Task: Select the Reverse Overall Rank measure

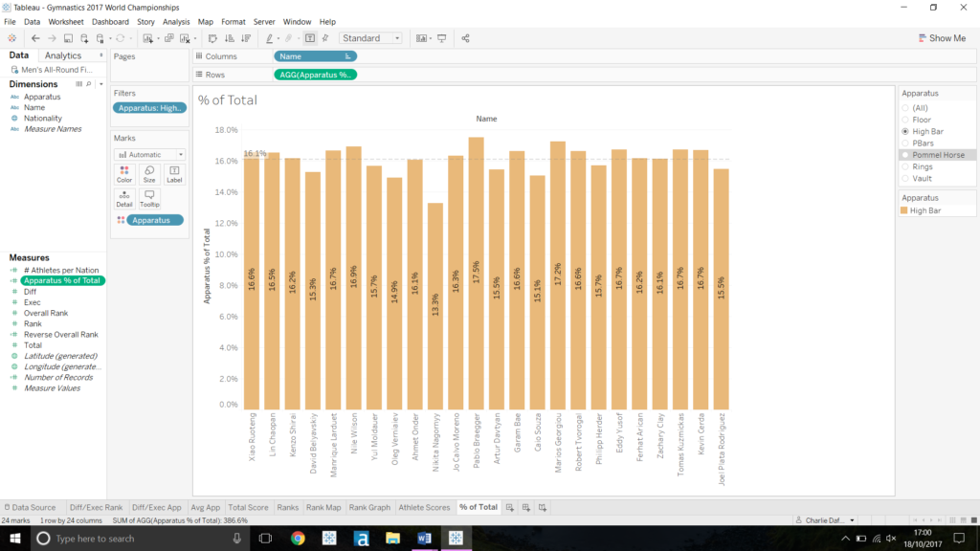Action: 60,334
